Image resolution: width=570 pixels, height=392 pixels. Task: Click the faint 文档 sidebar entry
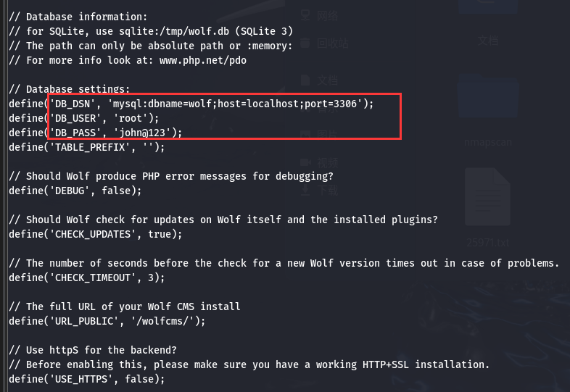coord(320,80)
